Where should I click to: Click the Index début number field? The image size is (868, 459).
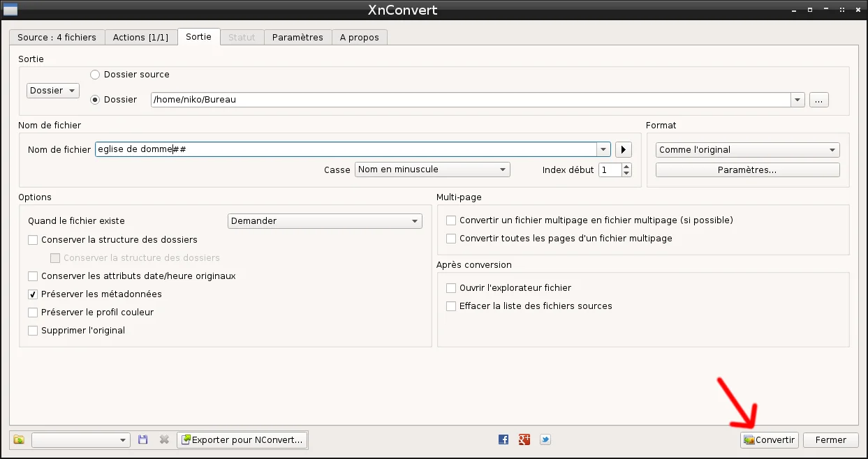(610, 170)
